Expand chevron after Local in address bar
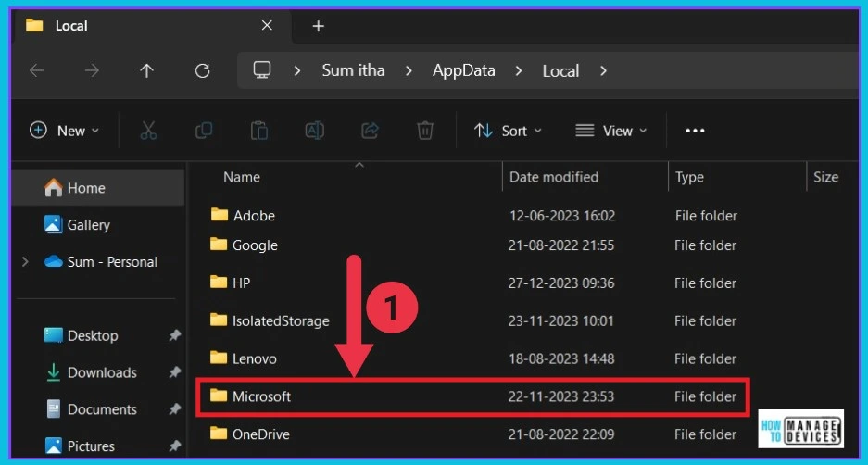 tap(603, 70)
